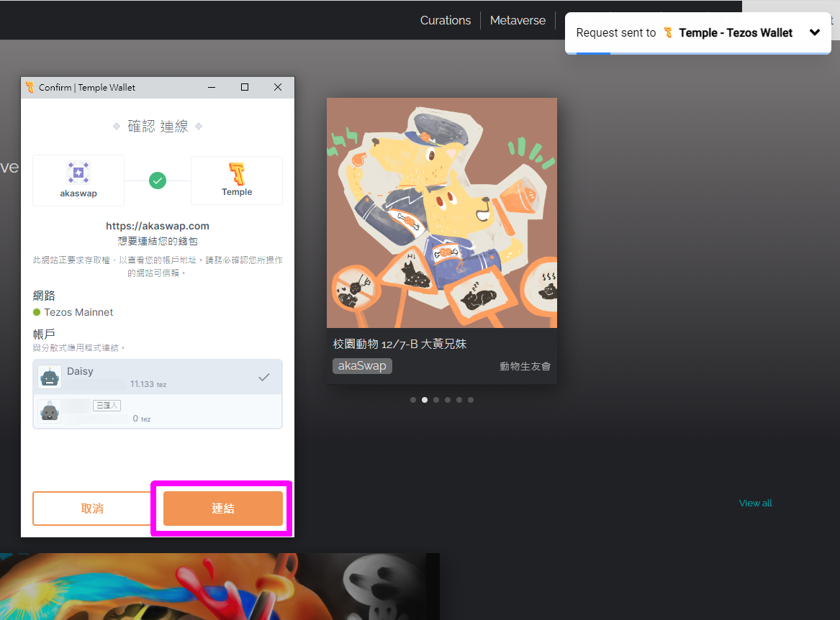The image size is (840, 620).
Task: Click the 校園動物 12/7-B 大黃兄妹 title
Action: coord(399,344)
